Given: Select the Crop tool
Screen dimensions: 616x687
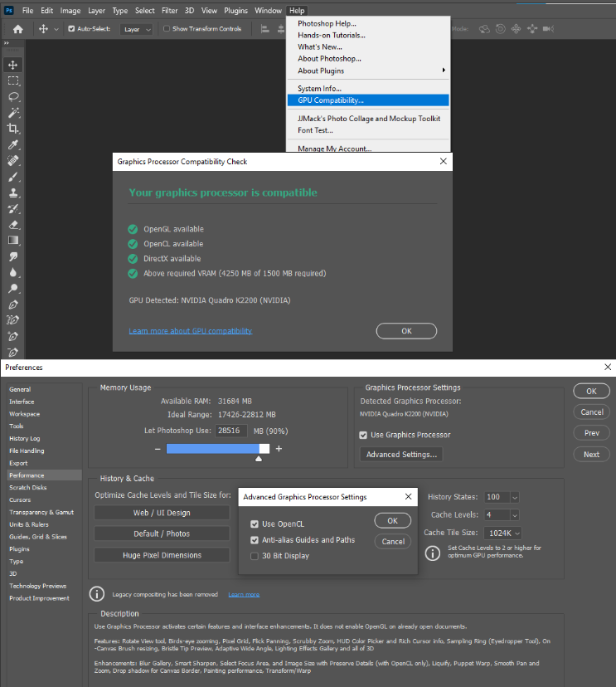Looking at the screenshot, I should point(13,129).
